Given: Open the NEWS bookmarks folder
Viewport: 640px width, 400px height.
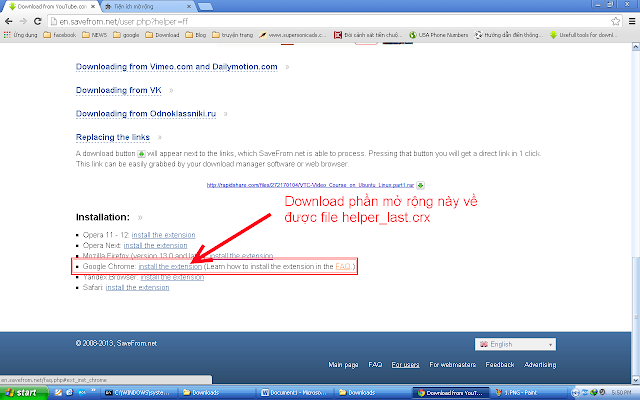Looking at the screenshot, I should click(94, 35).
